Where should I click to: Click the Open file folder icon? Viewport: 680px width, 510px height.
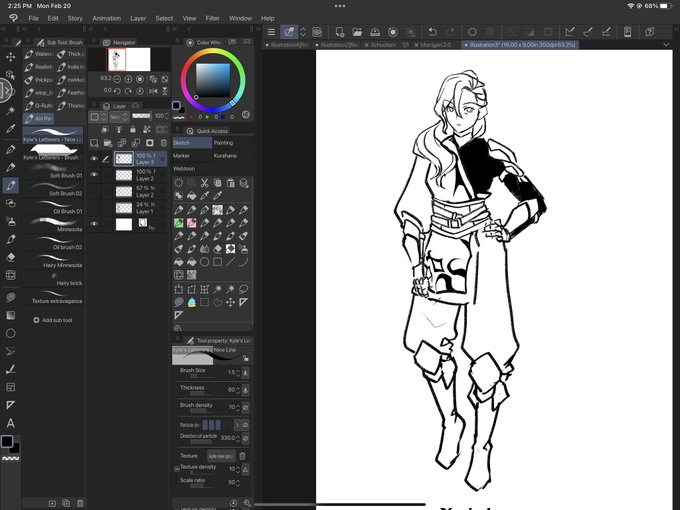click(357, 32)
